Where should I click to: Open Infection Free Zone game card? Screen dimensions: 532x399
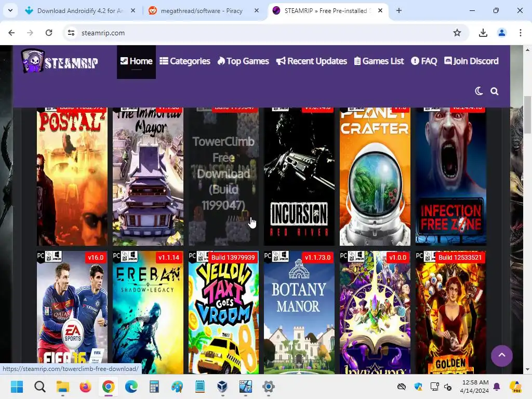coord(451,177)
